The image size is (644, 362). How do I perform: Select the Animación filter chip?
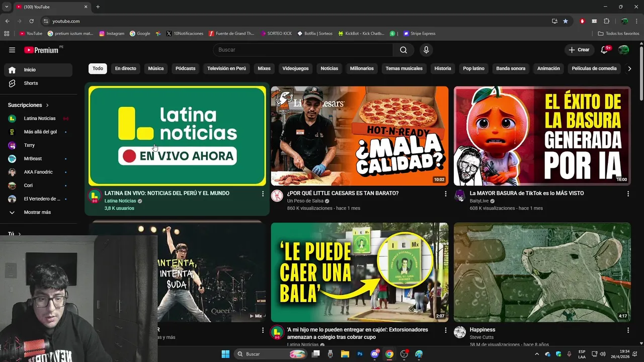pos(548,68)
